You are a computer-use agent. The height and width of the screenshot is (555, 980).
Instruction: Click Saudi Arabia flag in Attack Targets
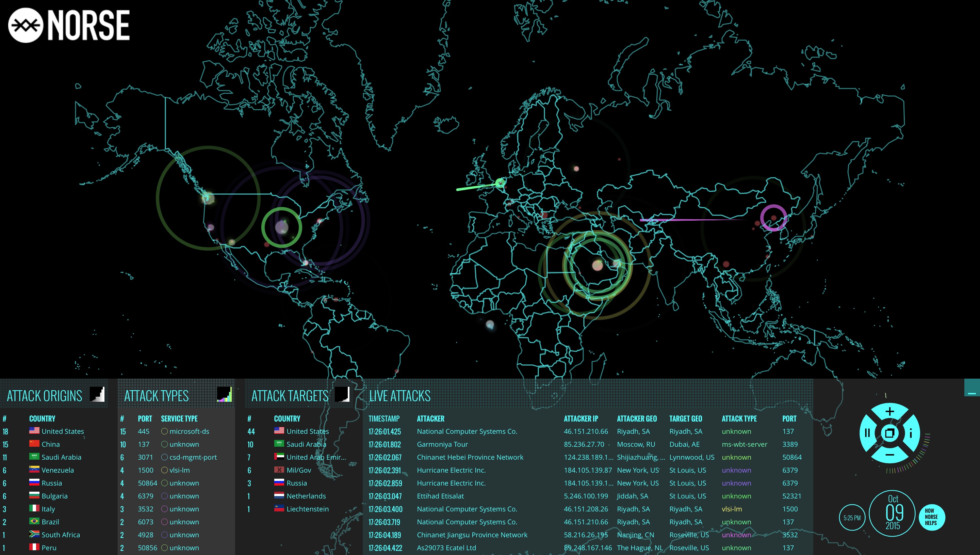279,444
